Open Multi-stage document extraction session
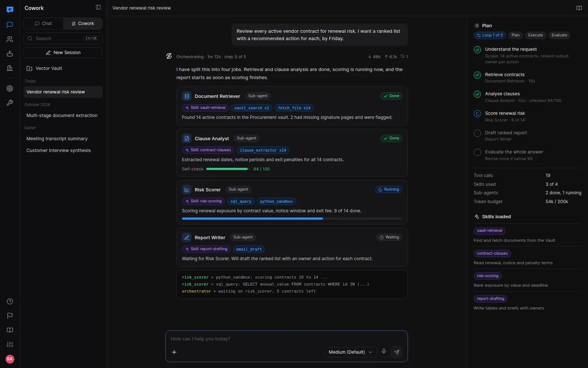 point(63,116)
